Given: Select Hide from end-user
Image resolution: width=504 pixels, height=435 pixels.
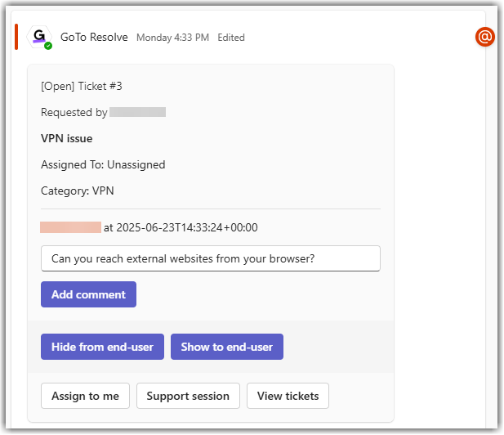Looking at the screenshot, I should click(x=102, y=347).
